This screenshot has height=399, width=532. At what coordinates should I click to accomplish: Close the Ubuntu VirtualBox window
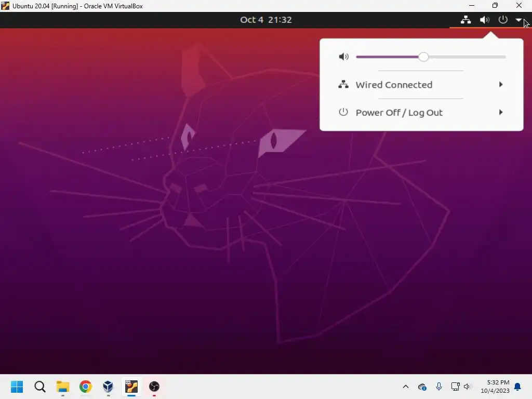coord(519,6)
